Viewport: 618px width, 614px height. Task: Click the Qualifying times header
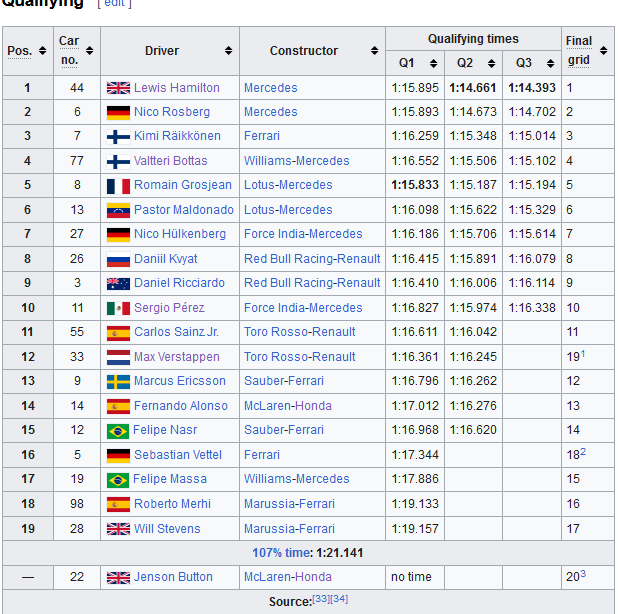point(473,39)
